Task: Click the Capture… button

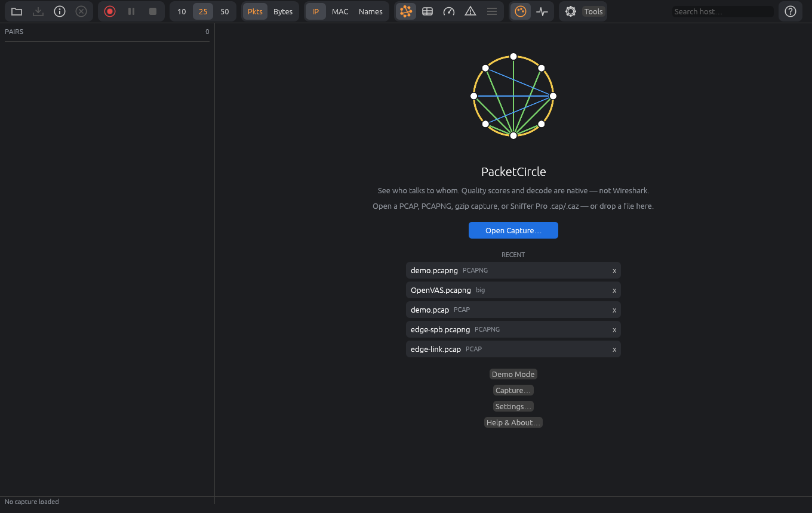Action: click(x=513, y=390)
